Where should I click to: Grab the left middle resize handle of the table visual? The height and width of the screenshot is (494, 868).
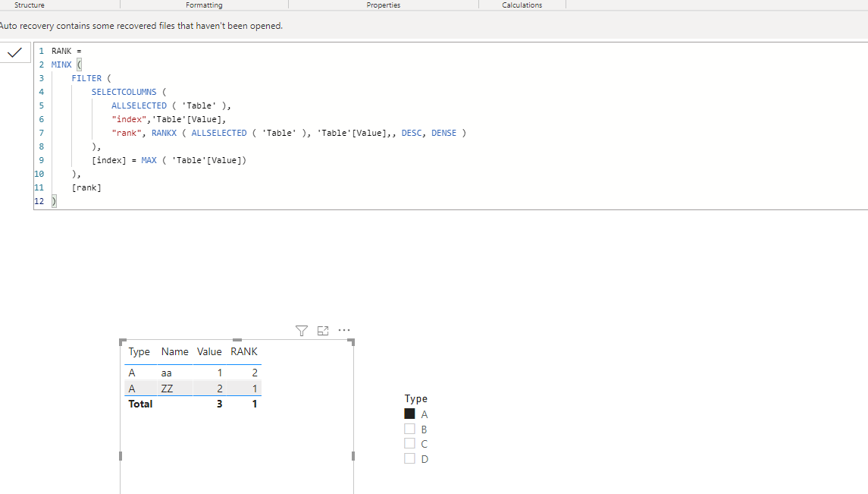pyautogui.click(x=121, y=456)
